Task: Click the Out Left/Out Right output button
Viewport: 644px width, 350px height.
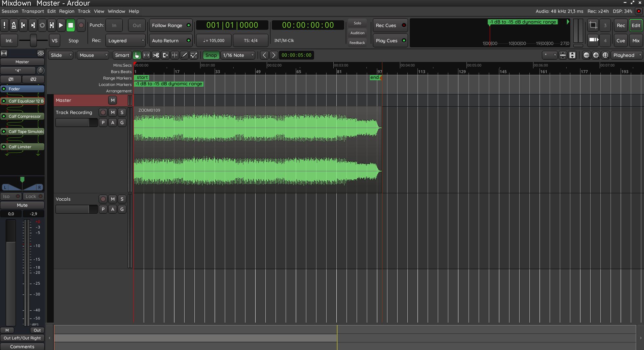Action: [22, 338]
